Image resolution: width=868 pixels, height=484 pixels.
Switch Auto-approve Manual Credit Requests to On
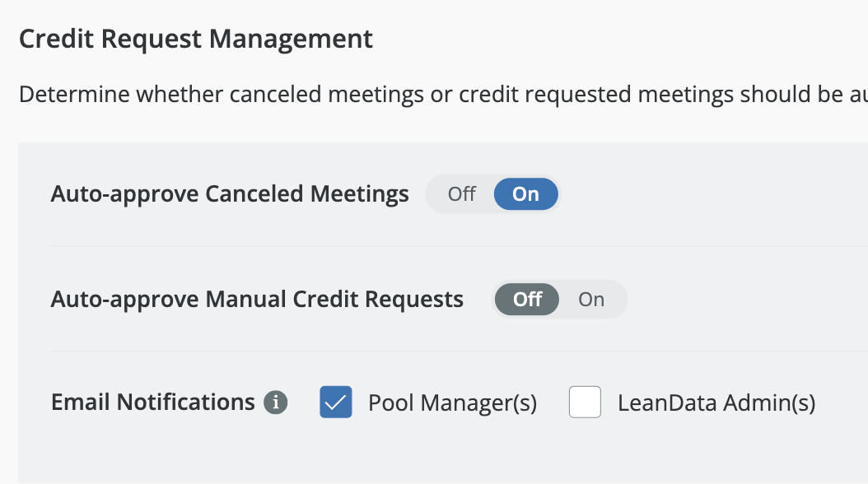click(591, 300)
